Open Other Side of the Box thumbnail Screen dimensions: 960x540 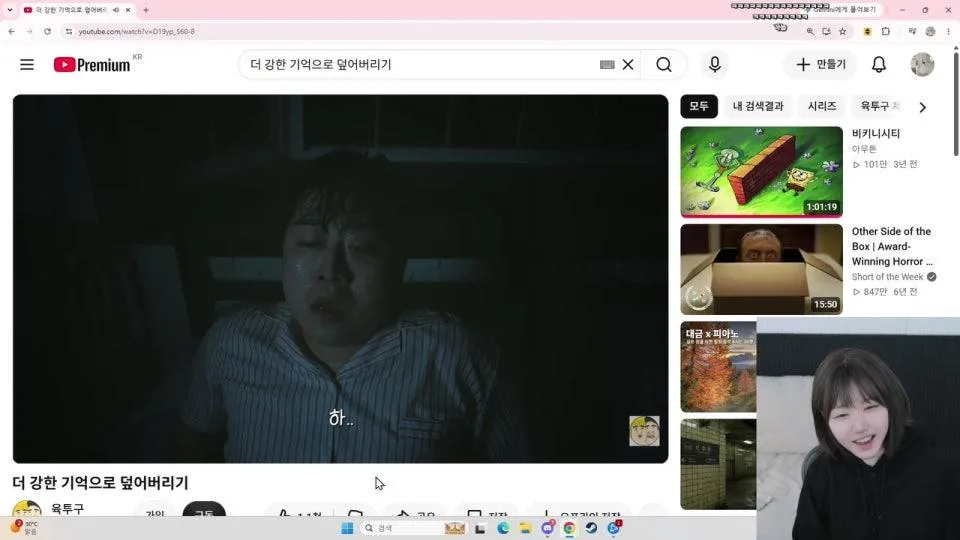pyautogui.click(x=761, y=269)
